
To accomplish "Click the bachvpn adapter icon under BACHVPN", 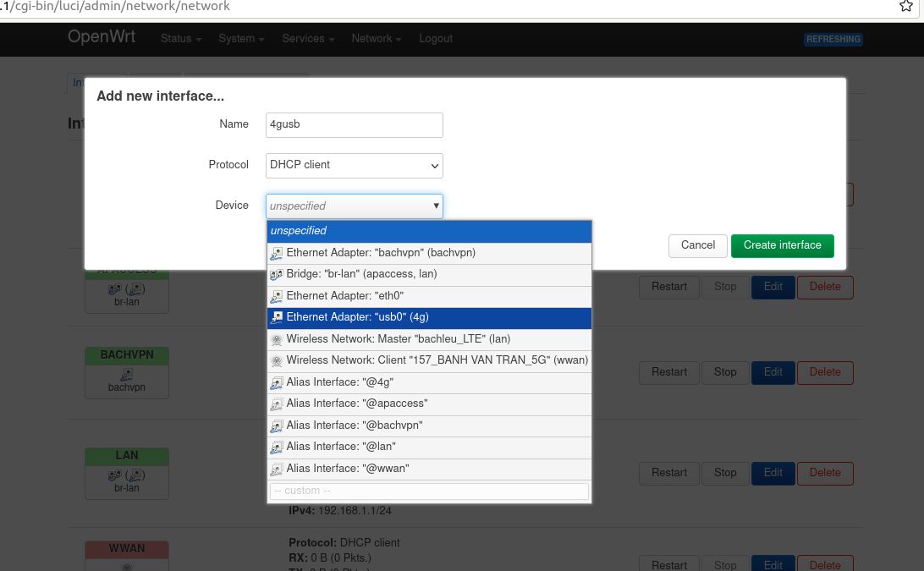I will [x=126, y=373].
